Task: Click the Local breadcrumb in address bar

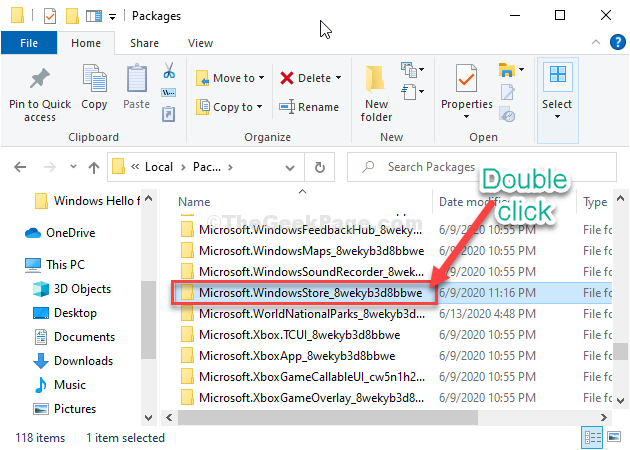Action: (159, 167)
